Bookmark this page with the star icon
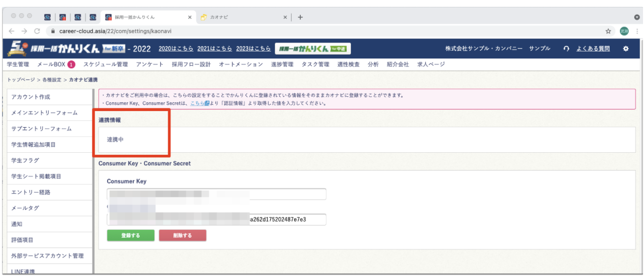 click(609, 30)
